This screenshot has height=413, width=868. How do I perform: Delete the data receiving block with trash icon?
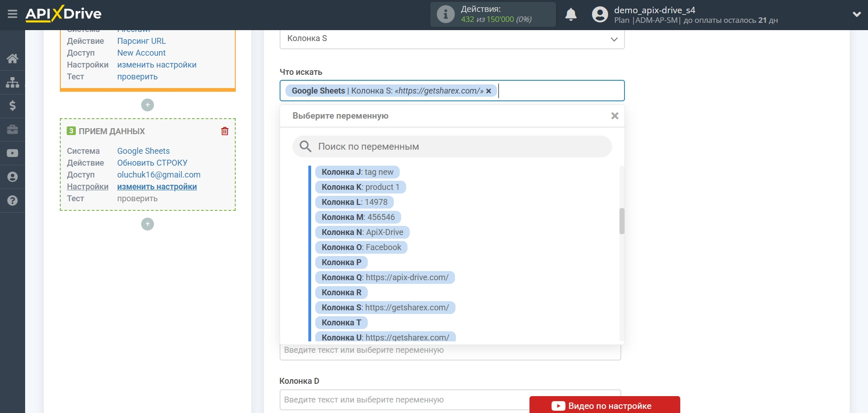coord(225,131)
